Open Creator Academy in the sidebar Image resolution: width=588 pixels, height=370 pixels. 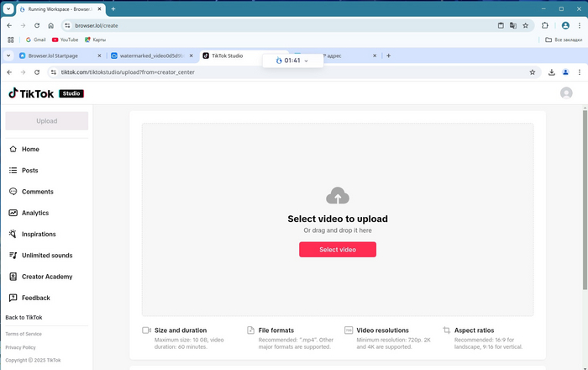coord(47,277)
